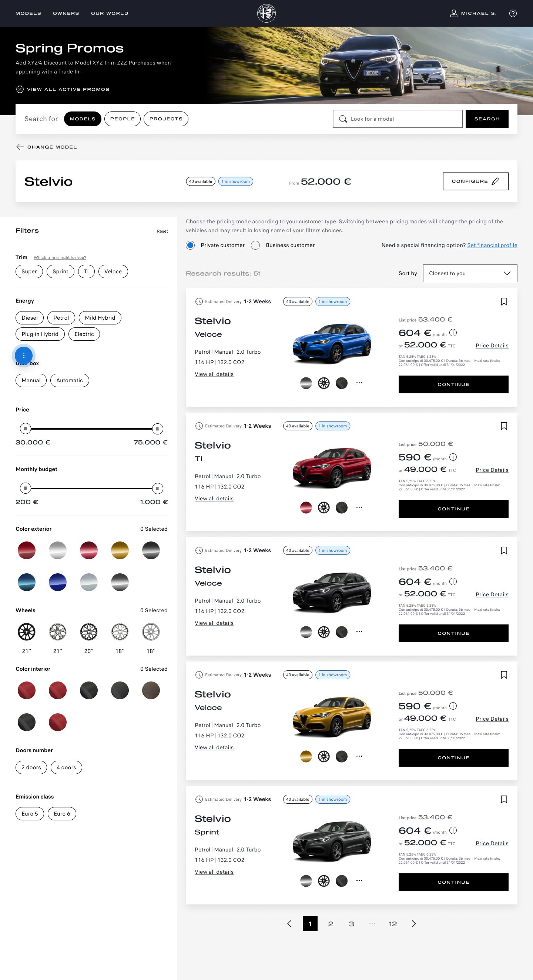
Task: Pick the gold exterior color swatch
Action: pyautogui.click(x=120, y=550)
